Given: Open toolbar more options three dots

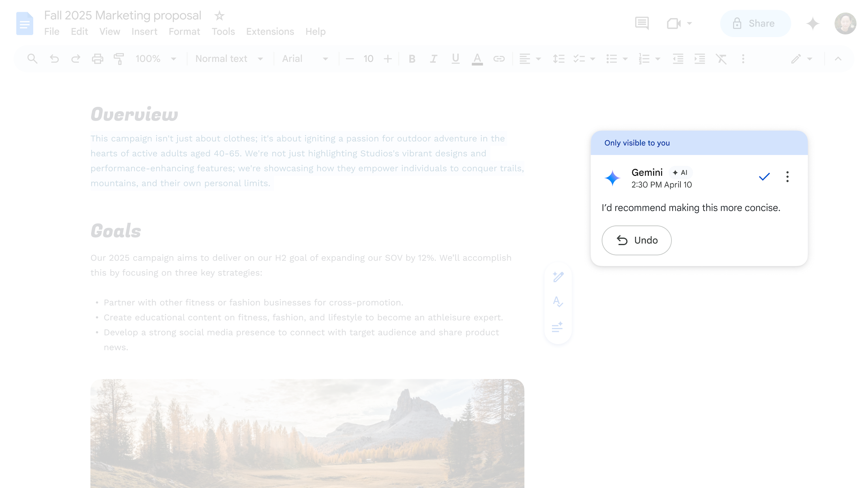Looking at the screenshot, I should [743, 59].
